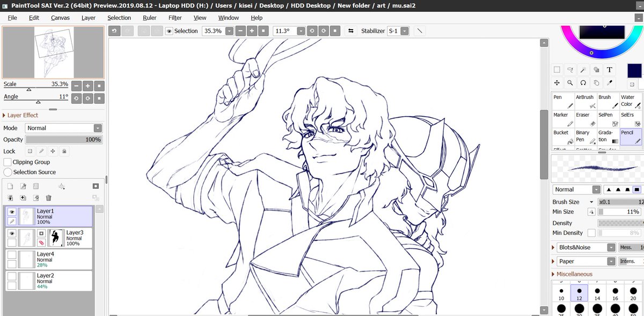Hide Layer3 using its eye icon

tap(12, 234)
